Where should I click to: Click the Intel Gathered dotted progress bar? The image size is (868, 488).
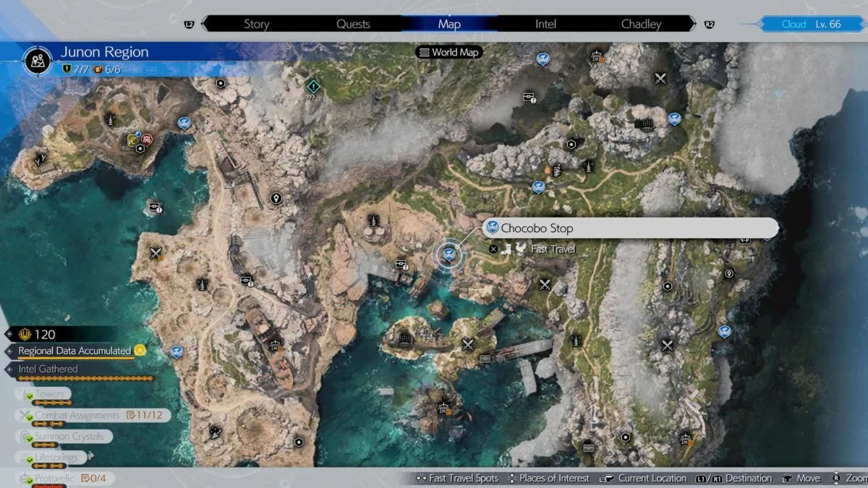(86, 378)
